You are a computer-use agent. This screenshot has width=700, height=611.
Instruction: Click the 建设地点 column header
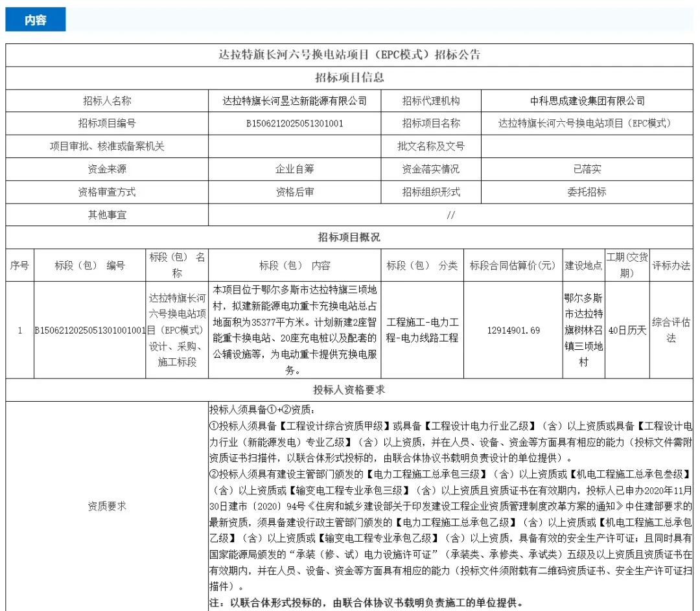[x=583, y=266]
